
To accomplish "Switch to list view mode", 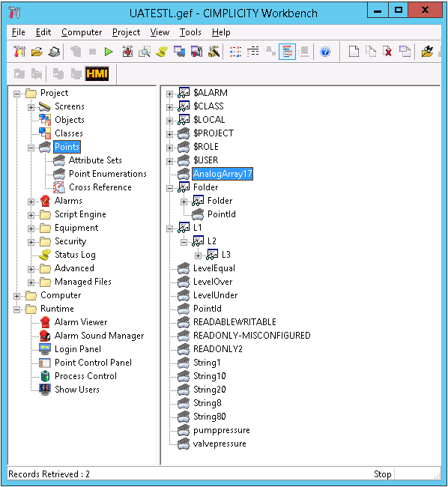I will click(253, 52).
